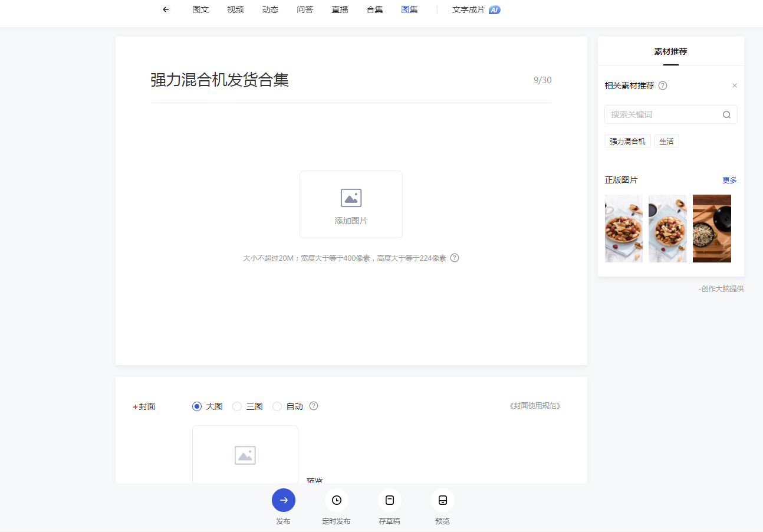Click help icon beside 自动 option

pyautogui.click(x=314, y=406)
